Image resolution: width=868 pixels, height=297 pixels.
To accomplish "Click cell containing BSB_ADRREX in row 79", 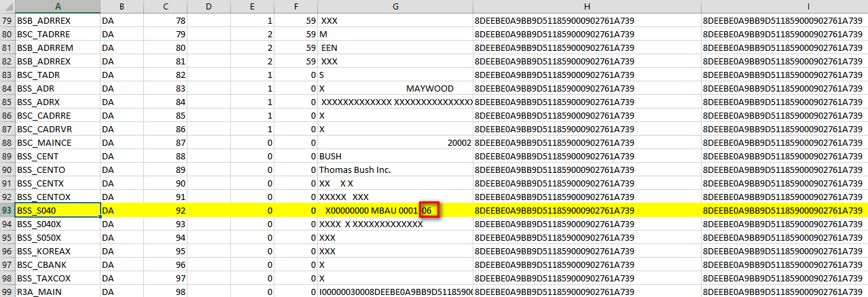I will 58,21.
